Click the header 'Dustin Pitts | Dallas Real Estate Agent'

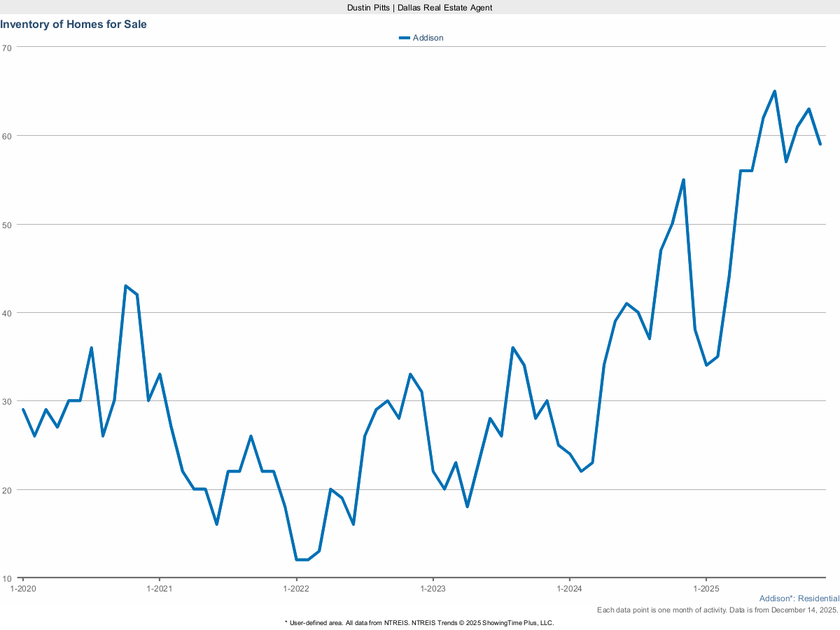click(419, 8)
